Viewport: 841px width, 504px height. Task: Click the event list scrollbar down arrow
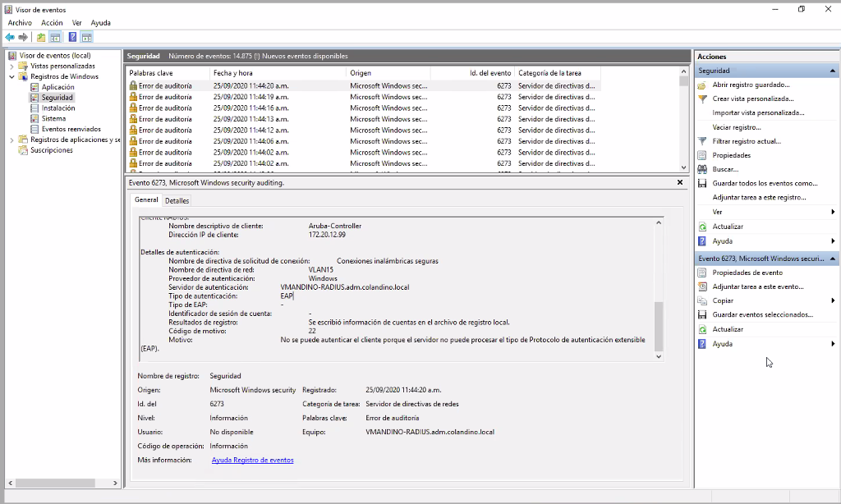(683, 167)
